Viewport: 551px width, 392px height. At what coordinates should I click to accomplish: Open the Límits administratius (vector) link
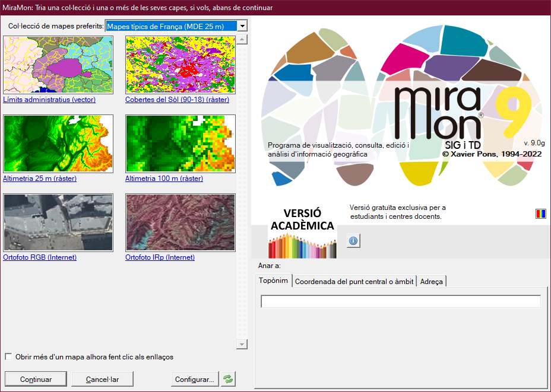pos(49,100)
